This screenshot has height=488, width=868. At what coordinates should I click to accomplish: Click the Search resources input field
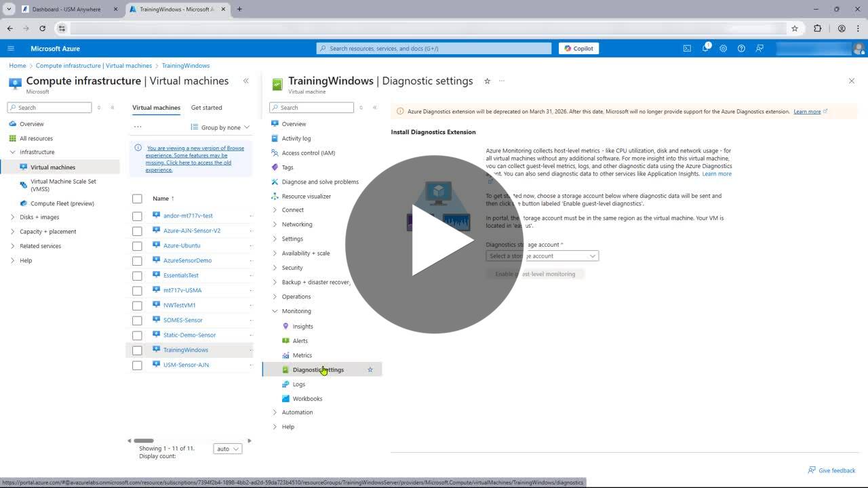pos(434,48)
